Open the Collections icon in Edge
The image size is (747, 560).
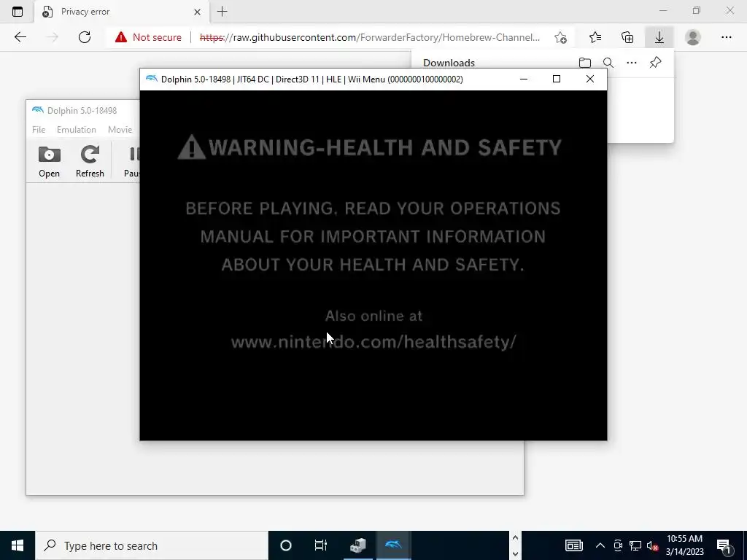coord(627,37)
